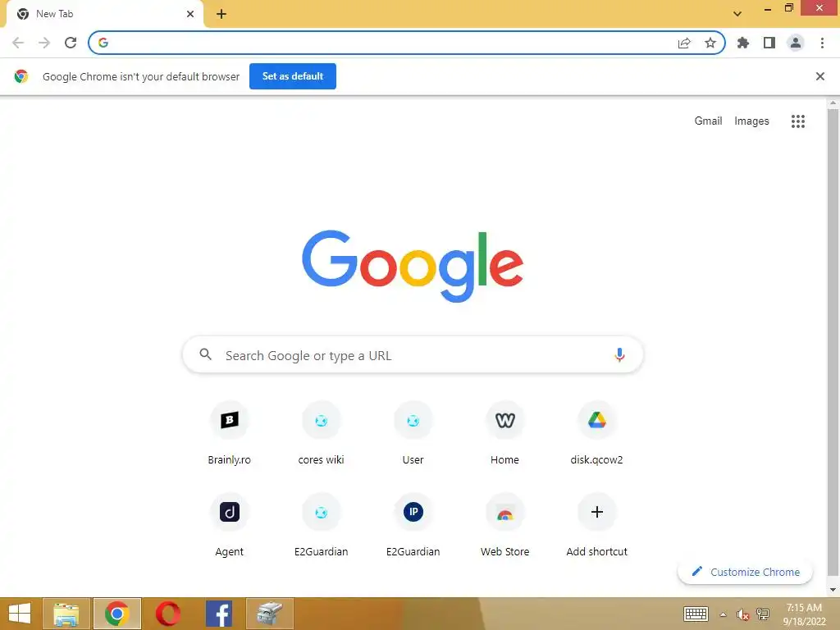This screenshot has height=630, width=840.
Task: Bookmark this tab with the star icon
Action: (x=710, y=43)
